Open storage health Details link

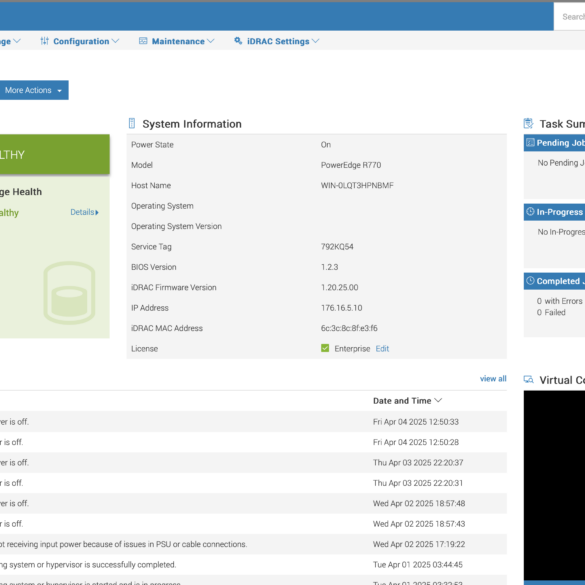point(84,212)
